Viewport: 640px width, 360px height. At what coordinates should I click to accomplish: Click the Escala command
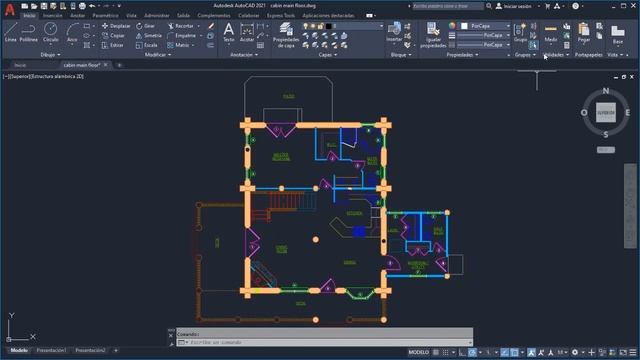click(x=147, y=45)
